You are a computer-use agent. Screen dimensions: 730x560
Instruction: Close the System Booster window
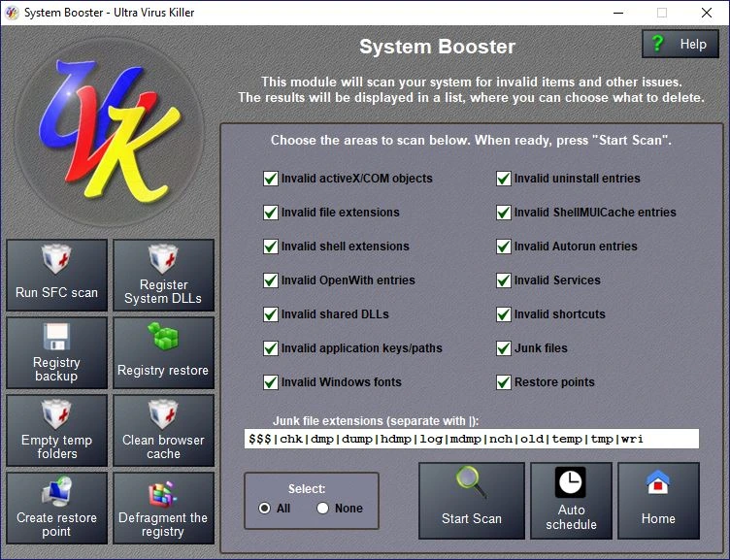707,13
